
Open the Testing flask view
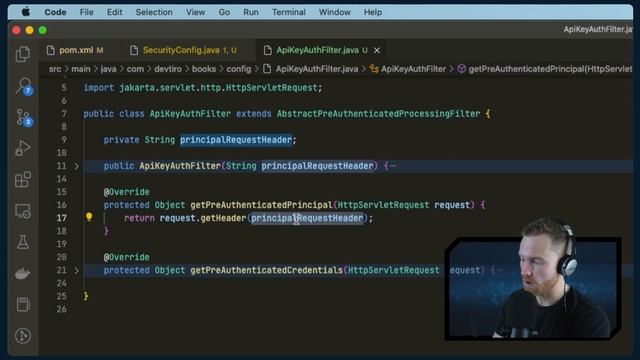(23, 242)
